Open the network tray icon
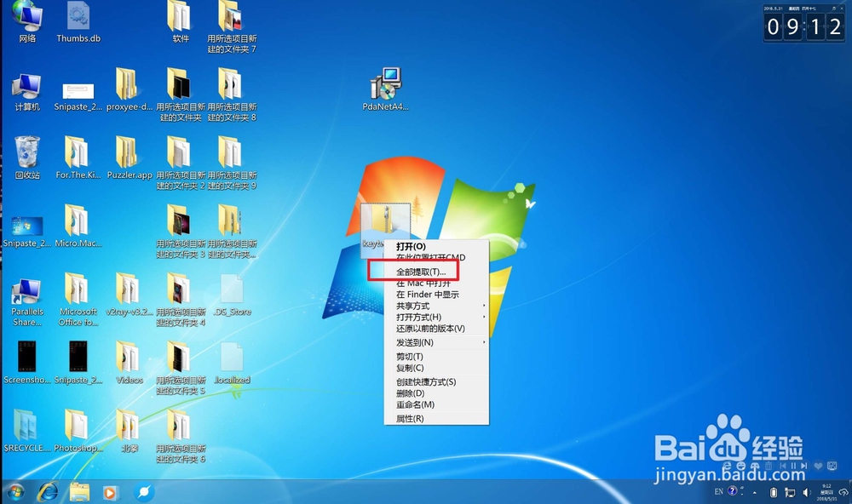 pyautogui.click(x=791, y=493)
